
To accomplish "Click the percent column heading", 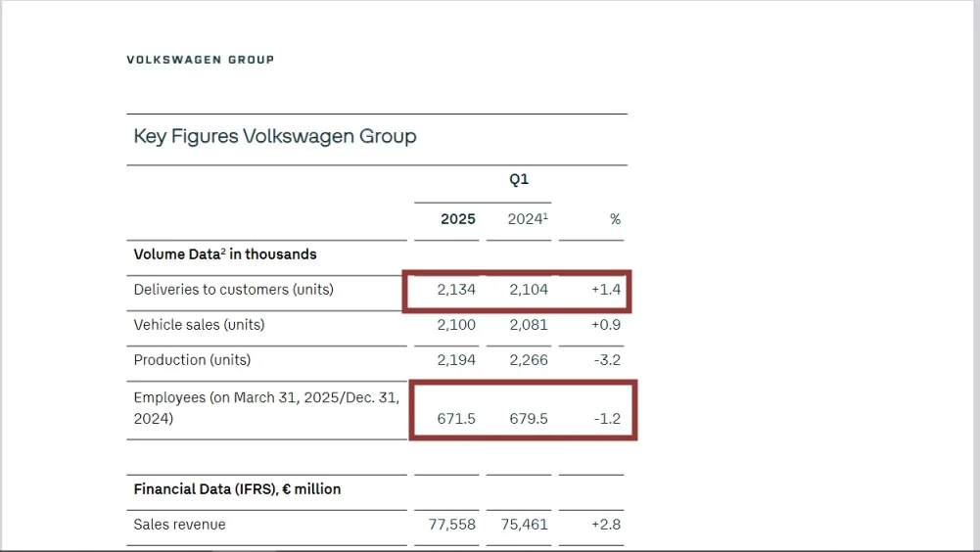I will pos(615,219).
